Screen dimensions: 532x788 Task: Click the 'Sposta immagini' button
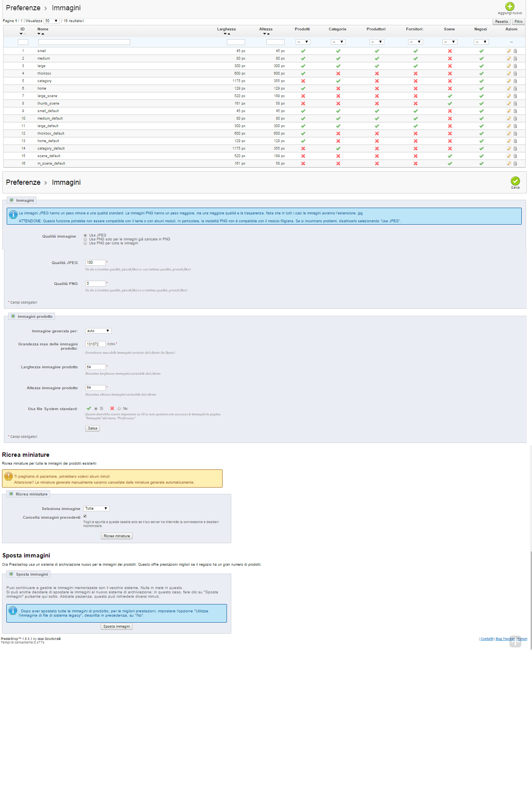click(117, 627)
